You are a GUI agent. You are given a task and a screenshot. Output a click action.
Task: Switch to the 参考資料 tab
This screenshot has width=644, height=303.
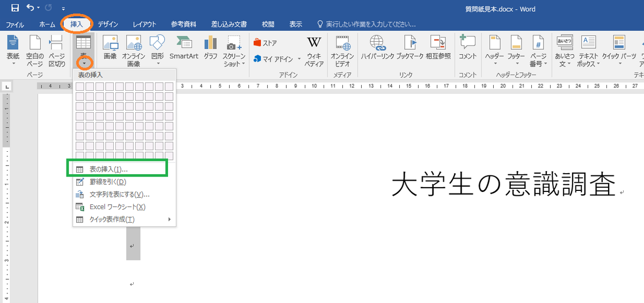click(184, 24)
